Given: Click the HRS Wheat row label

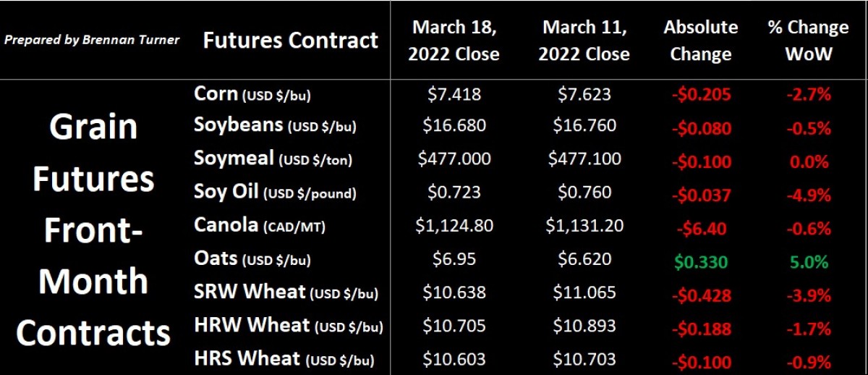Looking at the screenshot, I should [284, 358].
